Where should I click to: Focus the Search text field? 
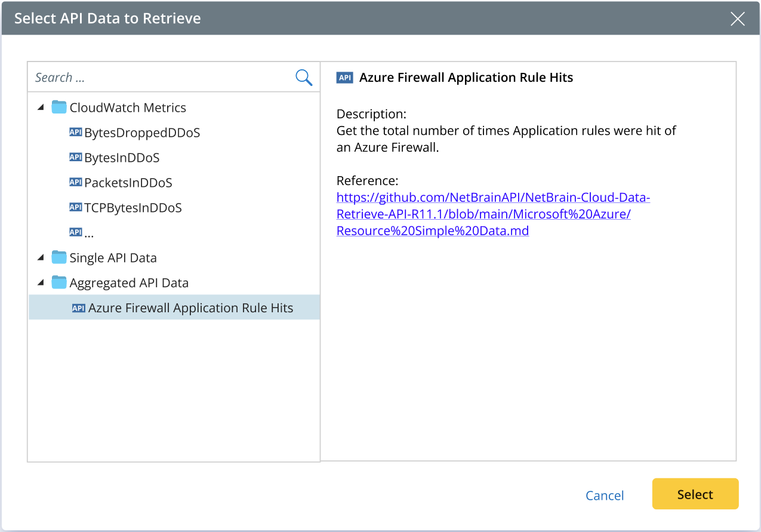pyautogui.click(x=161, y=78)
